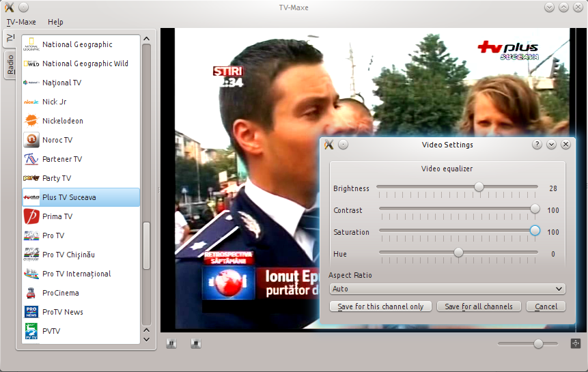This screenshot has height=372, width=588.
Task: Toggle fullscreen mode icon
Action: coord(575,343)
